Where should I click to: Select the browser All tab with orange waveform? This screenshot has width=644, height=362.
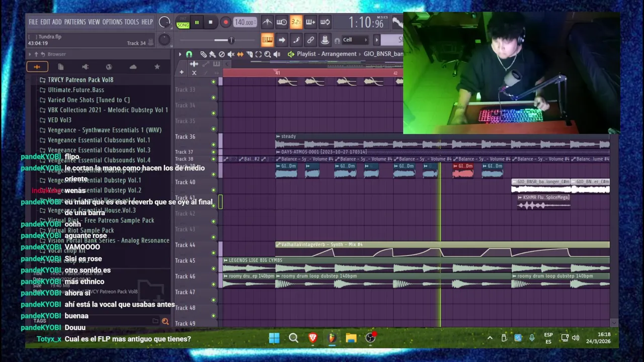(37, 67)
